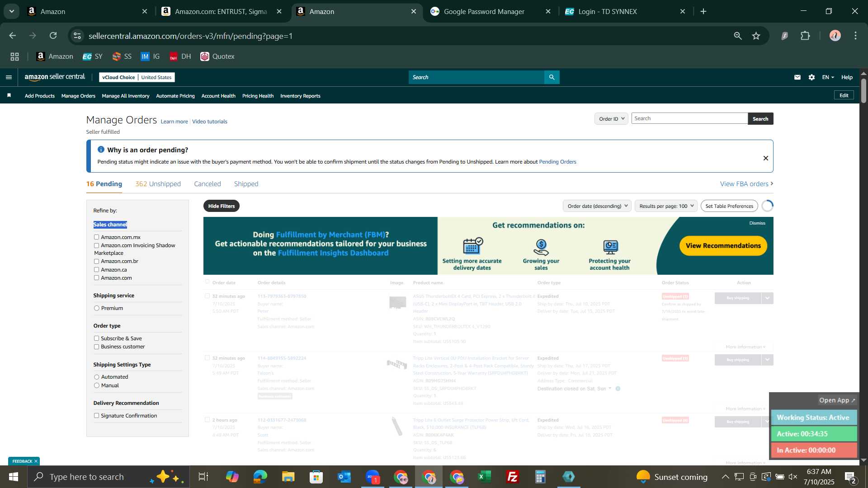
Task: Select the Premium shipping service radio
Action: 96,308
